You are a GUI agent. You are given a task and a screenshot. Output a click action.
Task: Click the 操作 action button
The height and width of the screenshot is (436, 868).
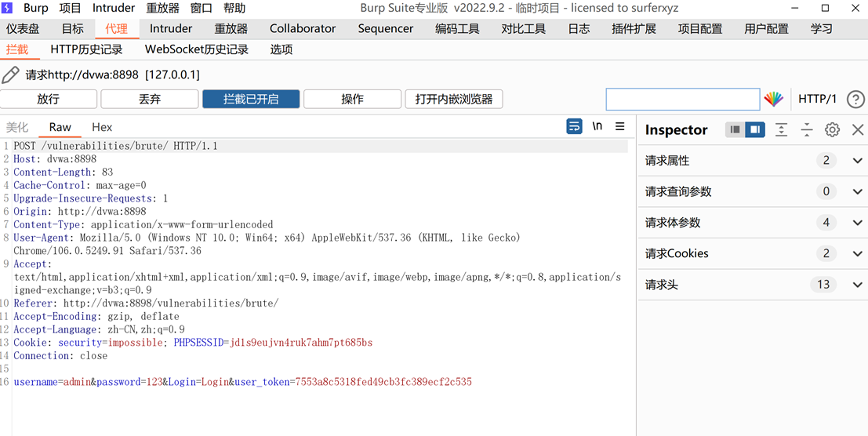[352, 100]
